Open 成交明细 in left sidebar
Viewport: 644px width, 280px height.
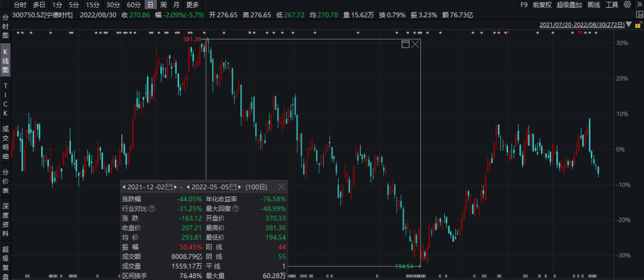click(x=5, y=143)
